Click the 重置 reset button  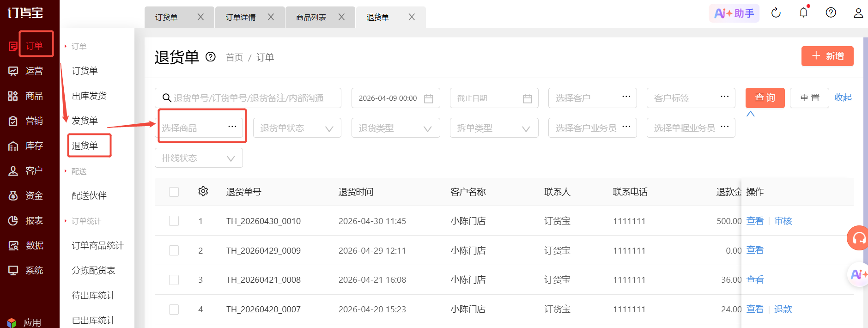pyautogui.click(x=809, y=98)
